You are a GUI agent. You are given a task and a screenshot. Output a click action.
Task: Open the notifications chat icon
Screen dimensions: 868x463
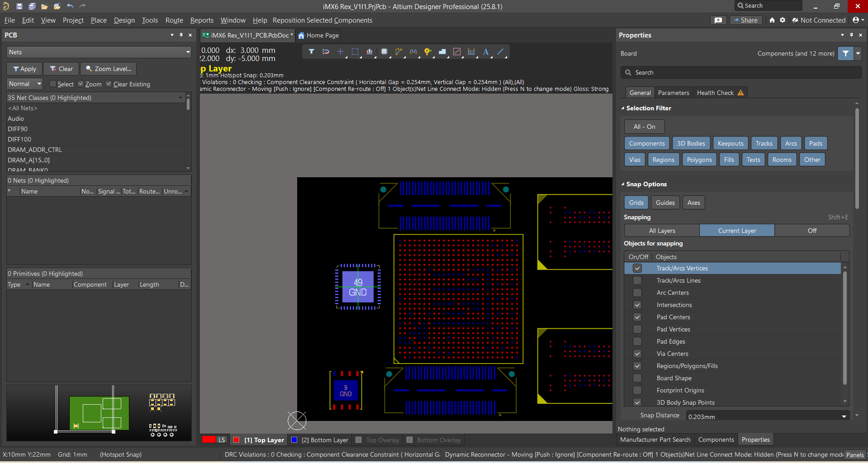tap(718, 20)
